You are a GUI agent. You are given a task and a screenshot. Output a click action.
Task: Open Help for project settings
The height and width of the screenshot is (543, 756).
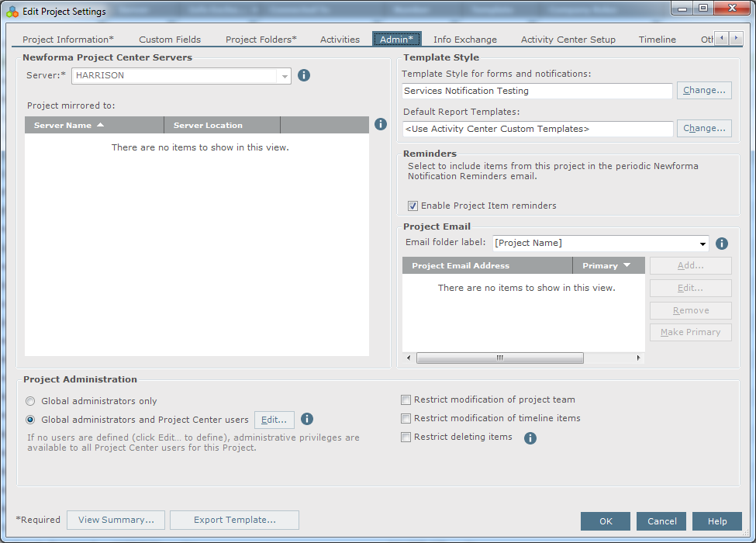point(717,521)
